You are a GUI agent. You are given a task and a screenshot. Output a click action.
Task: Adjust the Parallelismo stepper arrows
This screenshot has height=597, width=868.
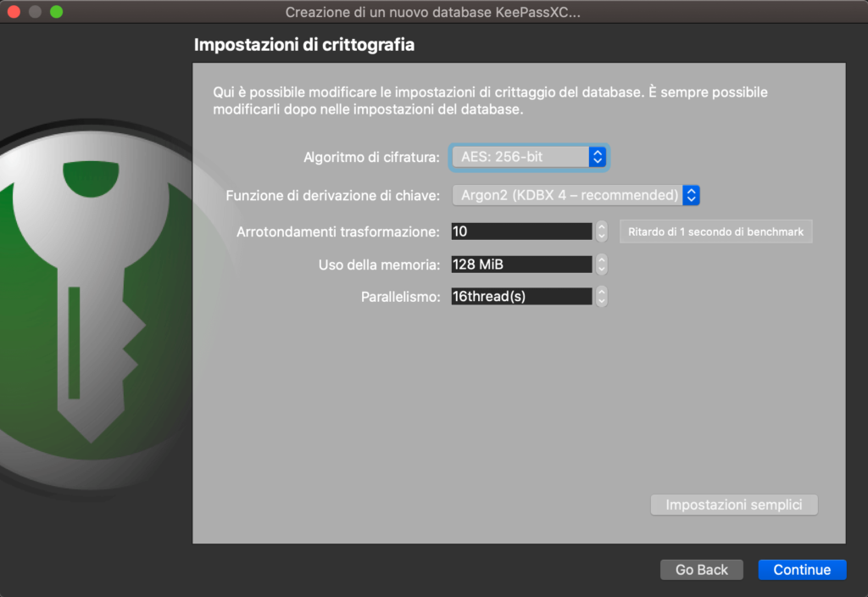(601, 296)
